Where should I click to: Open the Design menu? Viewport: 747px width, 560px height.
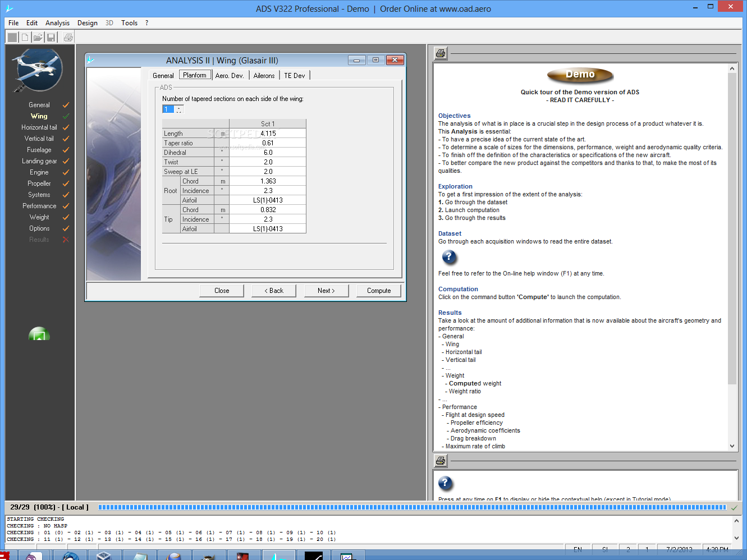(88, 23)
